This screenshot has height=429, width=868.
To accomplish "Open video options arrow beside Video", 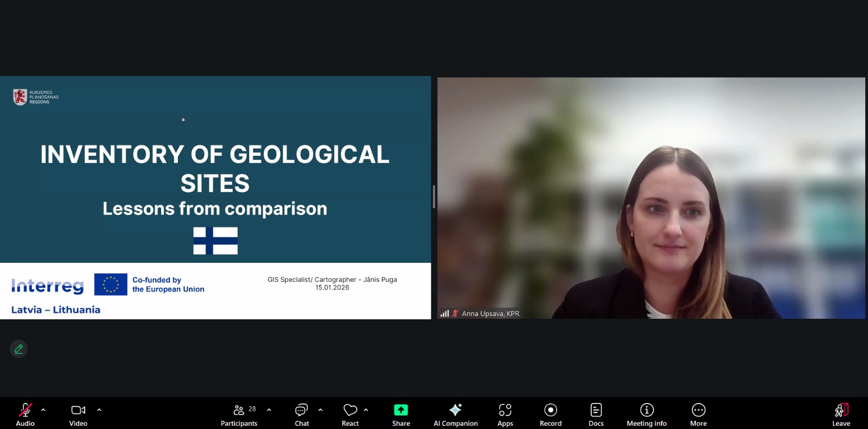I will pos(99,410).
